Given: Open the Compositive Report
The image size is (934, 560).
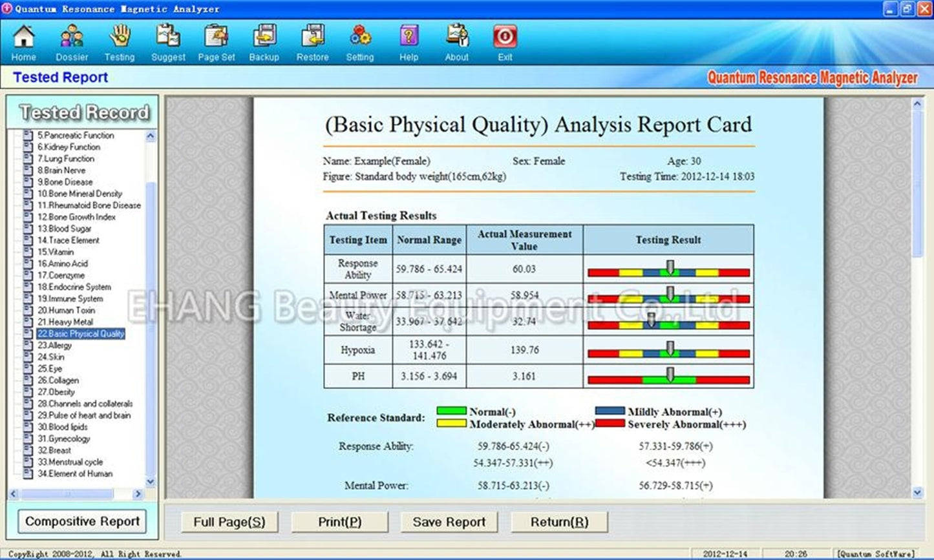Looking at the screenshot, I should 82,521.
